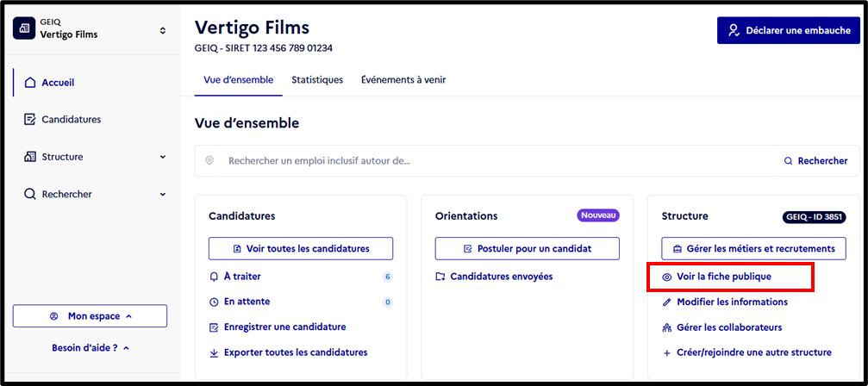
Task: Expand the Rechercher sidebar menu chevron
Action: (163, 195)
